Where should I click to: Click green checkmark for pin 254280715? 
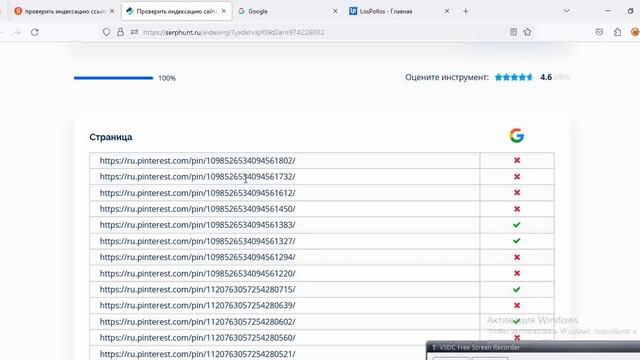517,289
